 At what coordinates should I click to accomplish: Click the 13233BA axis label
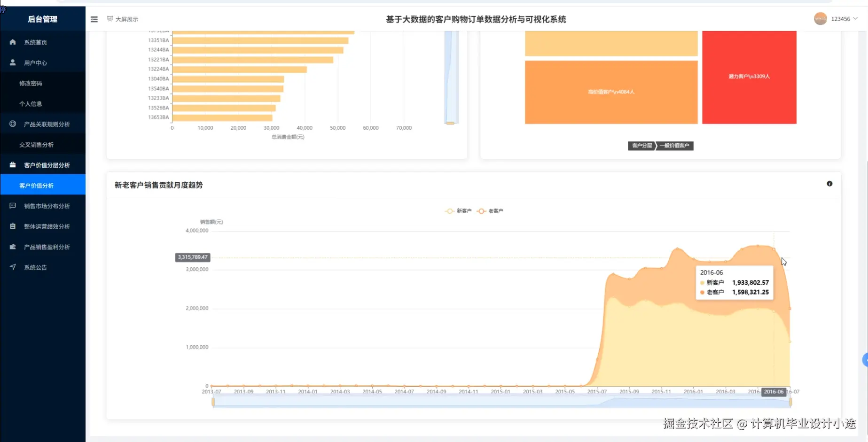pyautogui.click(x=158, y=98)
